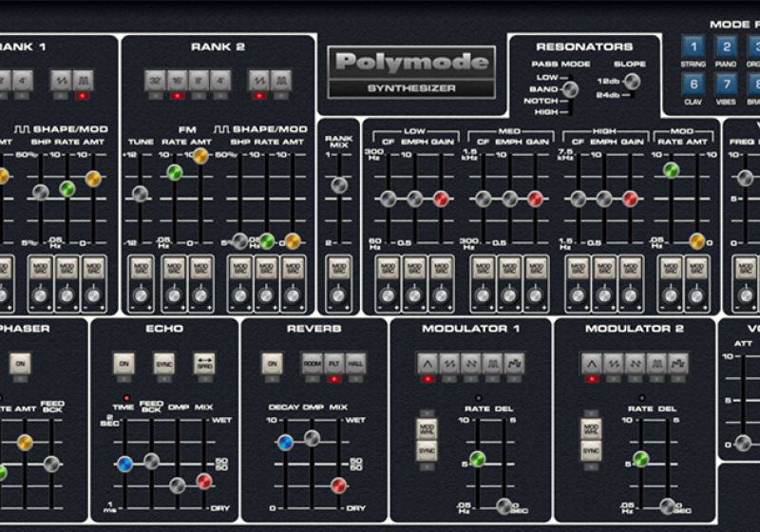
Task: Select the second (sawtooth) waveform in Modulator 1
Action: pos(449,363)
